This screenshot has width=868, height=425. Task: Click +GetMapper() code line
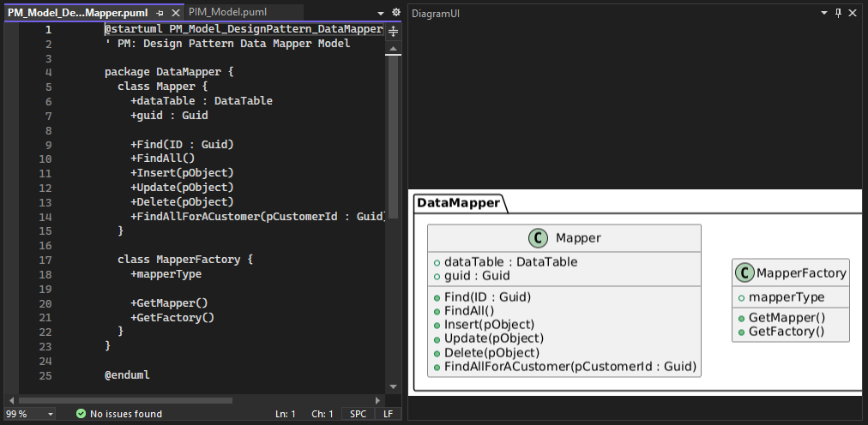point(169,302)
